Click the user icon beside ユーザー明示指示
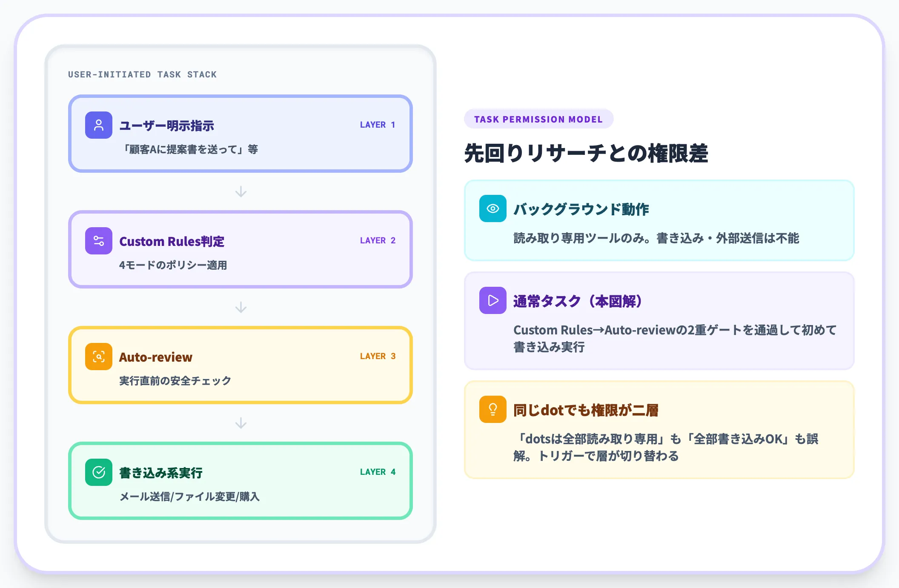 tap(99, 125)
